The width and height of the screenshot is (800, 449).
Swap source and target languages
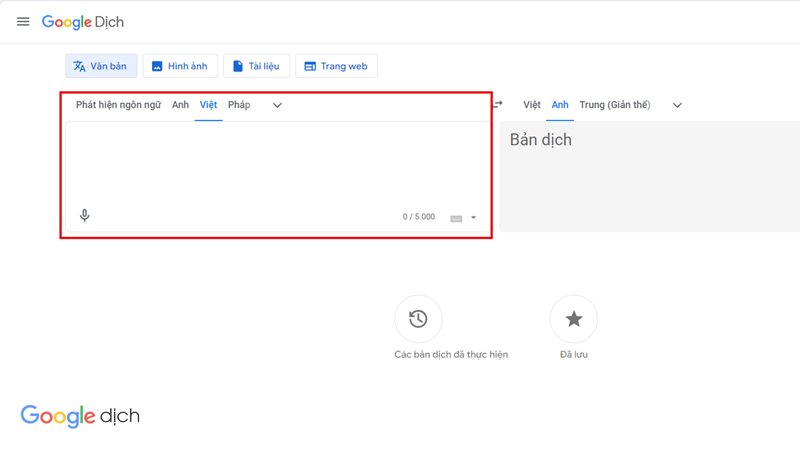pos(498,104)
